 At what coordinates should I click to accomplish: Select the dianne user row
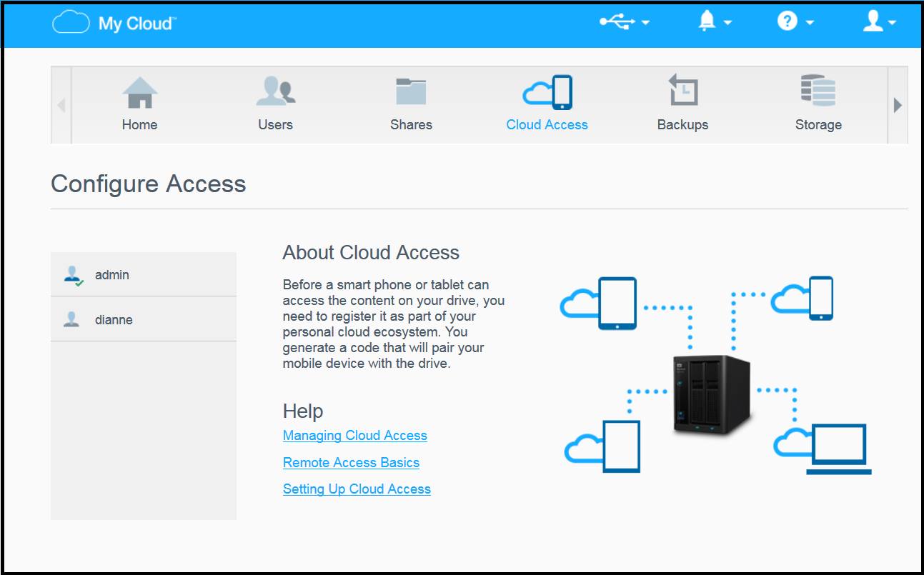pyautogui.click(x=144, y=319)
